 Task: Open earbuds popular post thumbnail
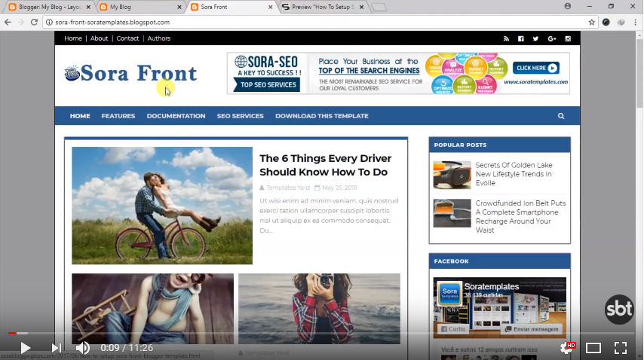click(x=452, y=213)
